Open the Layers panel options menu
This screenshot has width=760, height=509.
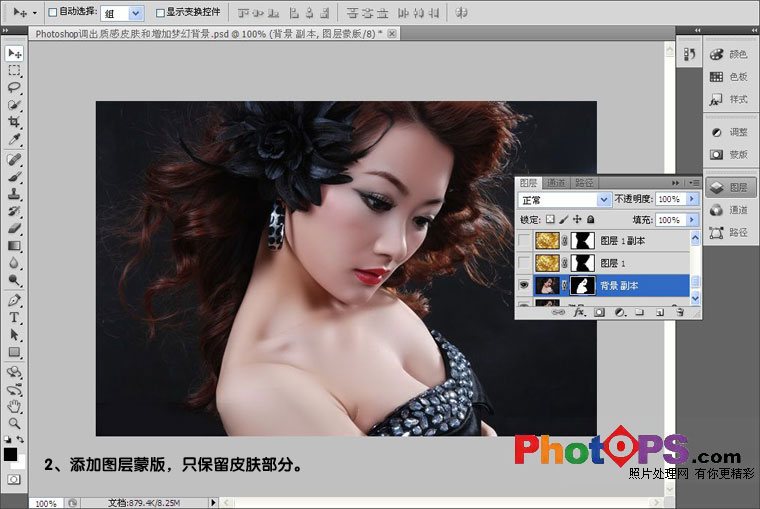[694, 183]
